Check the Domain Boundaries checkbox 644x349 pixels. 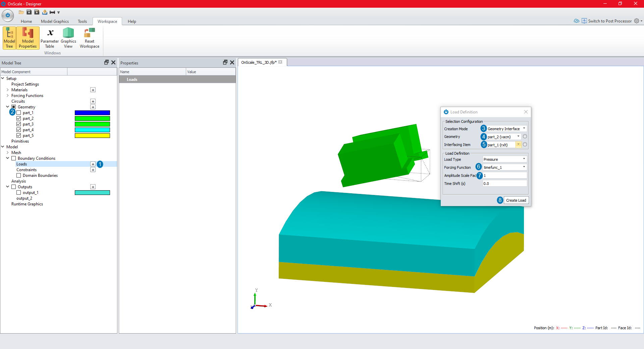19,176
